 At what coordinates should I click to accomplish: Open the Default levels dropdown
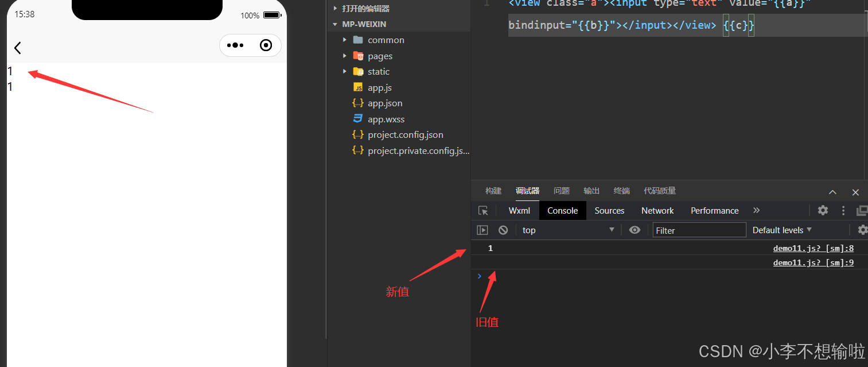[x=782, y=230]
